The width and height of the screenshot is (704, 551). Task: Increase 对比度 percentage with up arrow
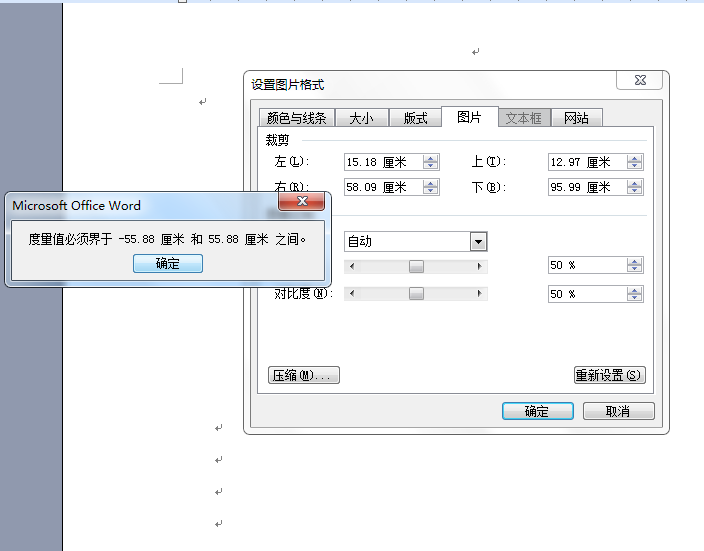point(634,291)
